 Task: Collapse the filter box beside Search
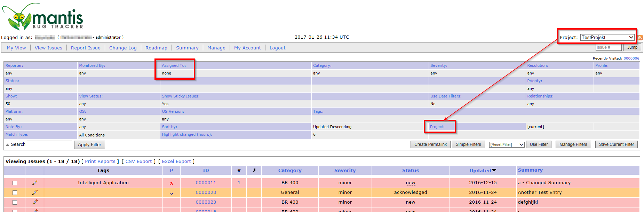(x=7, y=144)
